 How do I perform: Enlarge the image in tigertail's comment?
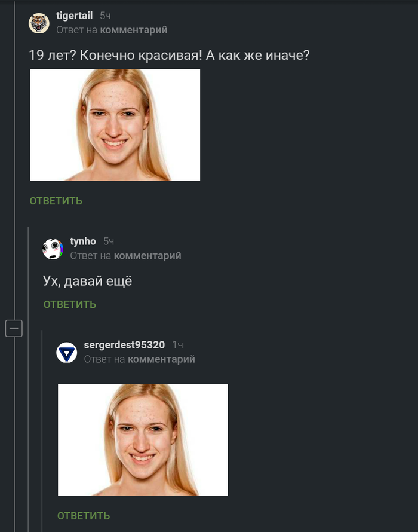click(115, 124)
